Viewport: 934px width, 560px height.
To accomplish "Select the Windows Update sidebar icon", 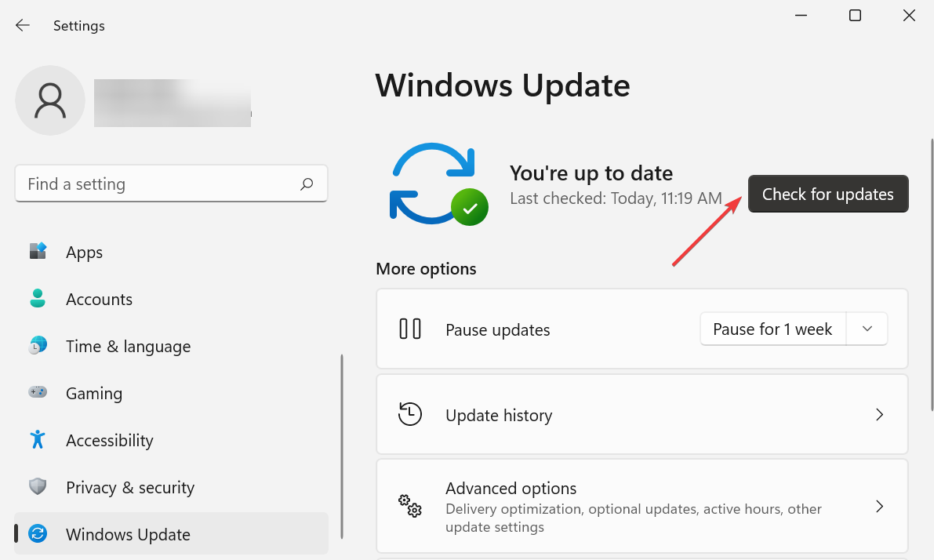I will click(37, 533).
